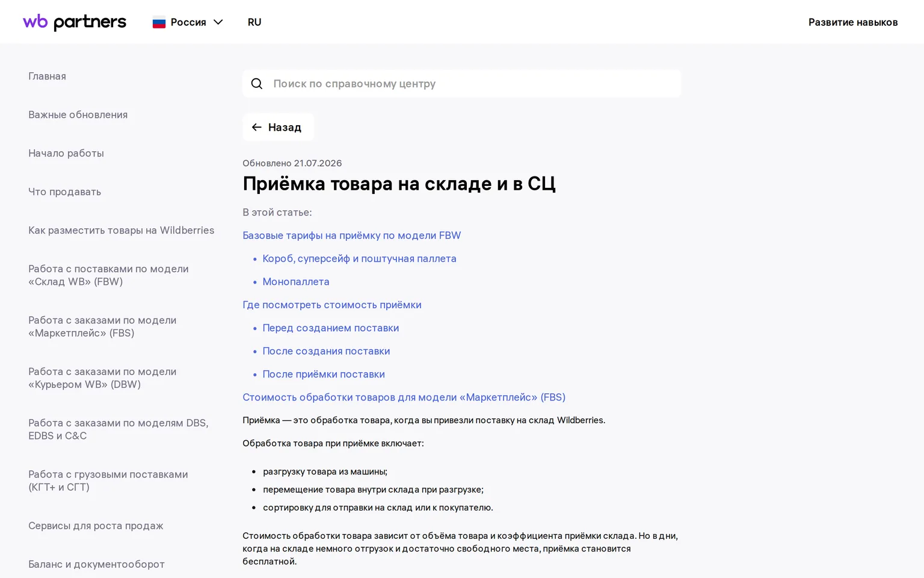Click the bullet перемещение товара внутри склада
The height and width of the screenshot is (578, 924).
click(373, 489)
